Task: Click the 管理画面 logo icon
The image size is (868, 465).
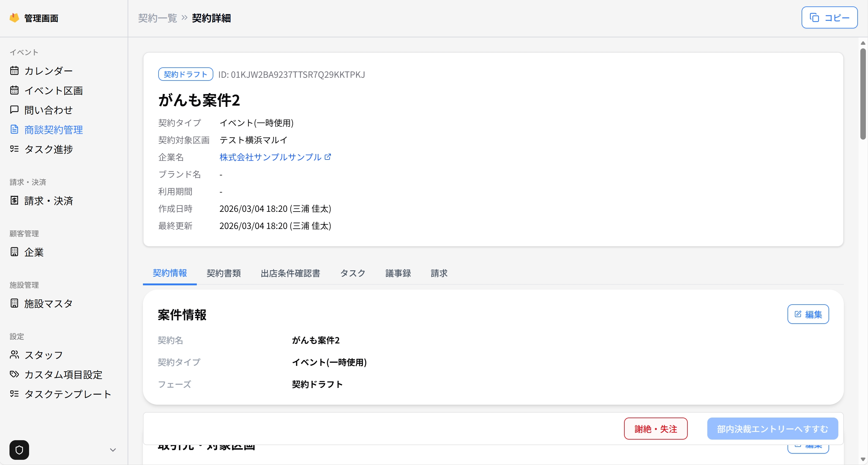Action: point(14,17)
